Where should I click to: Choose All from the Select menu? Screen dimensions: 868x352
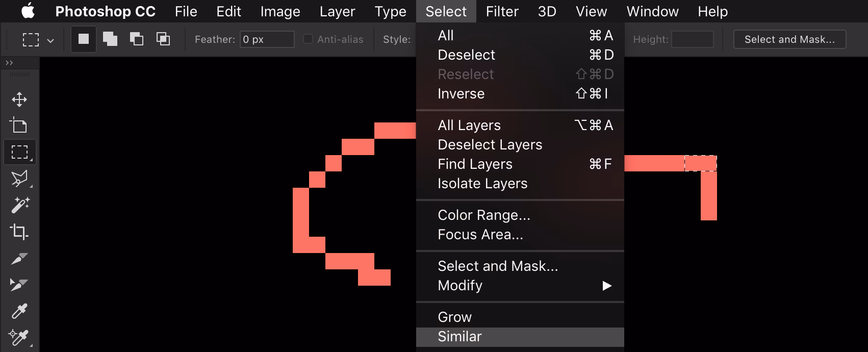pyautogui.click(x=520, y=35)
